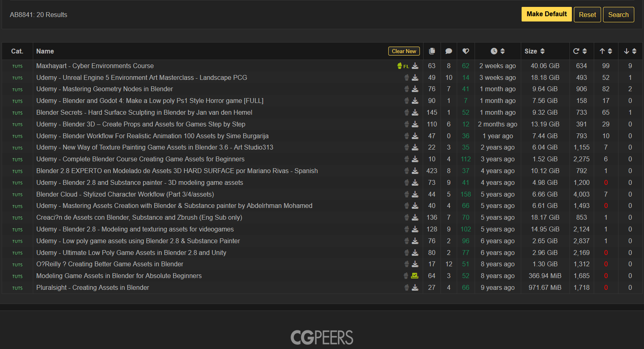Click the CGPEERS logo in the footer

[x=322, y=337]
